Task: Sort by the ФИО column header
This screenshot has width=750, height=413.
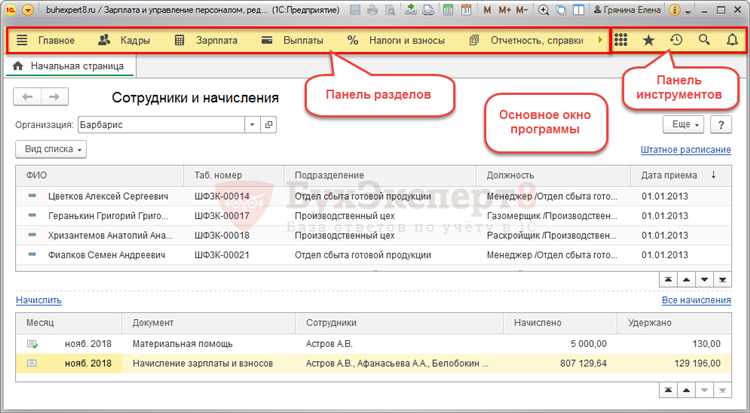Action: 99,175
